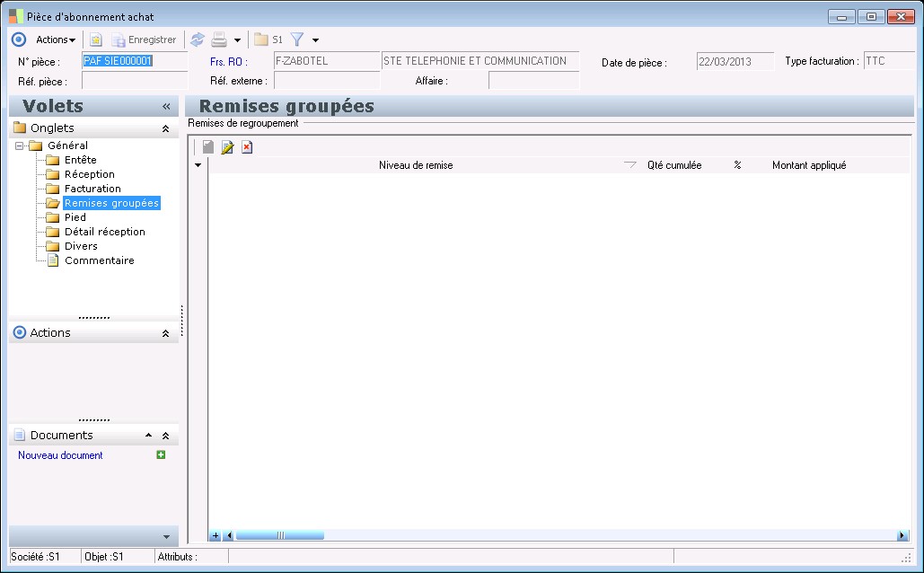Open the Pied tab in tree
Screen dimensions: 924x573
(75, 217)
